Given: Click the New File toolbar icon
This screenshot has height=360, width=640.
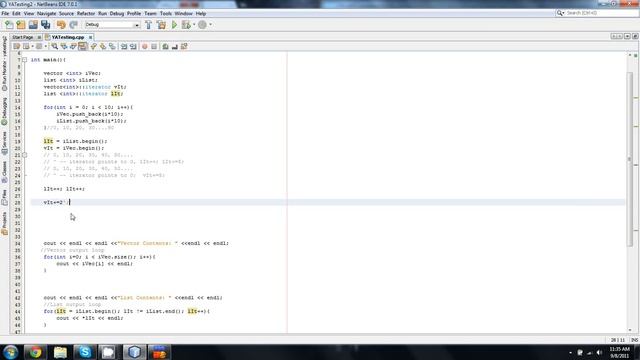Looking at the screenshot, I should [x=9, y=25].
